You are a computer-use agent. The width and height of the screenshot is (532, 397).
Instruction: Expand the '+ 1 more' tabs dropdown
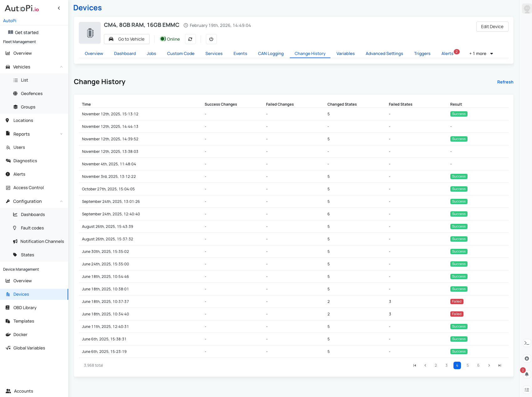(481, 53)
